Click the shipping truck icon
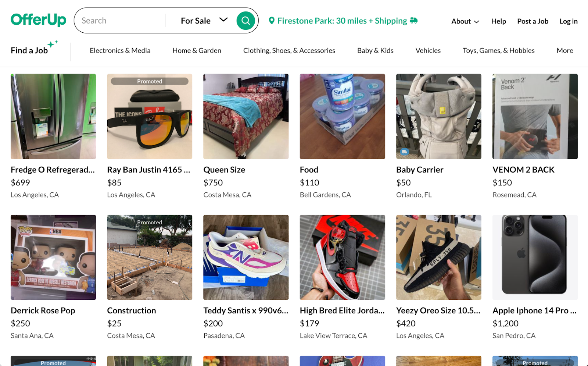Image resolution: width=588 pixels, height=366 pixels. pyautogui.click(x=414, y=21)
